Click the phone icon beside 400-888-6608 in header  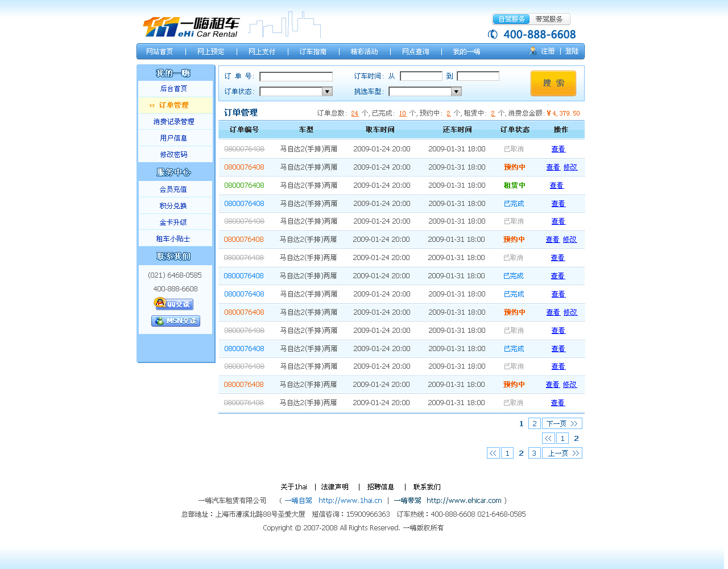[x=493, y=34]
